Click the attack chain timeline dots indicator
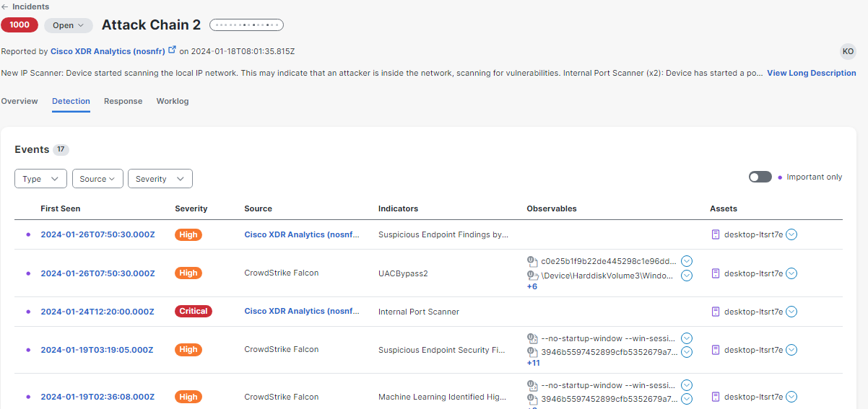 click(246, 25)
